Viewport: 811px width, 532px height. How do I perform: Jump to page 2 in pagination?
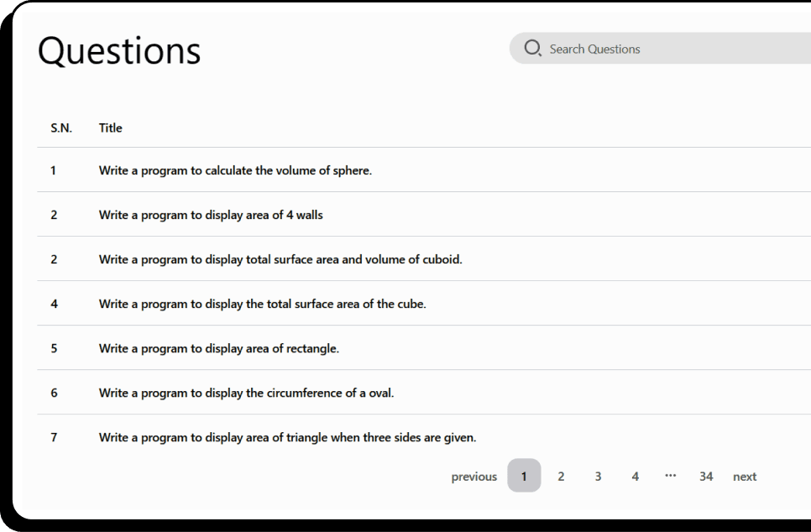(561, 476)
